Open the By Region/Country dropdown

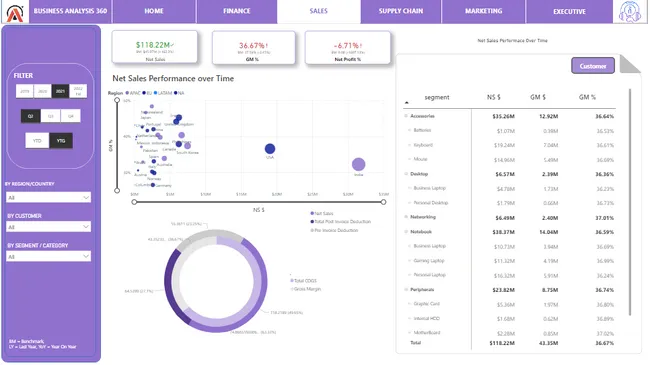[49, 197]
